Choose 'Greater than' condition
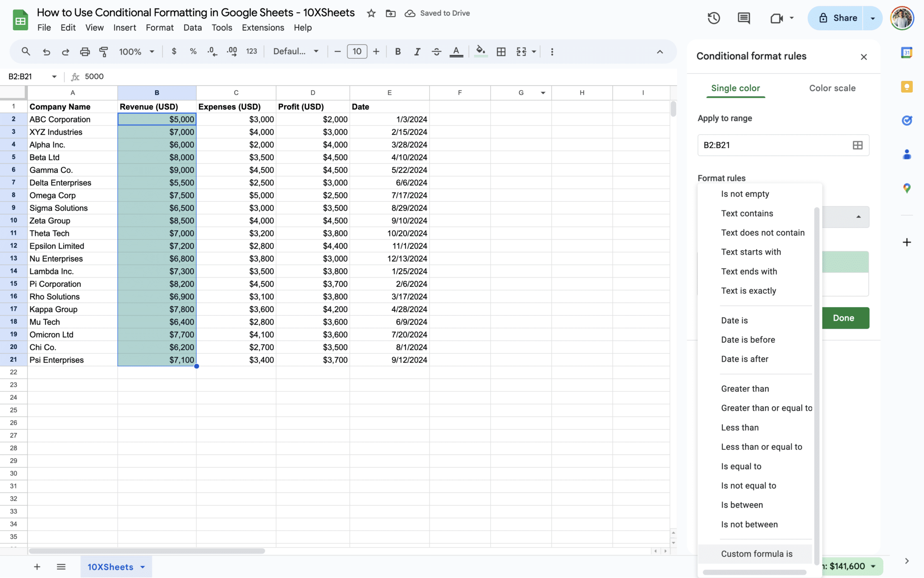924x578 pixels. tap(745, 389)
